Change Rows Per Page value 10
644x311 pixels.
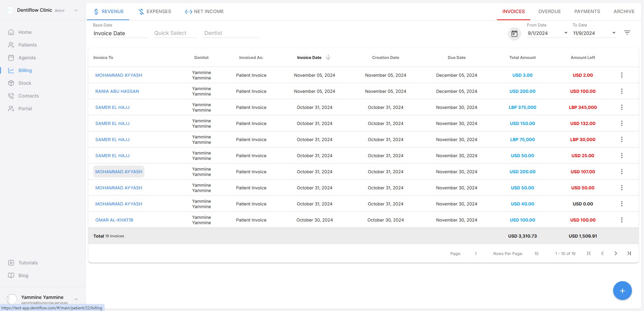[x=536, y=254]
